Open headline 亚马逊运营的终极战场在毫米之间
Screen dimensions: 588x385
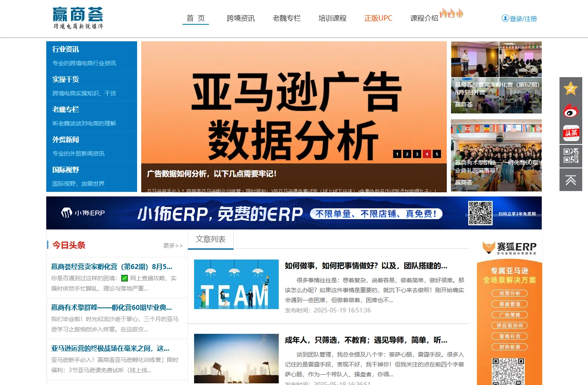pyautogui.click(x=110, y=348)
